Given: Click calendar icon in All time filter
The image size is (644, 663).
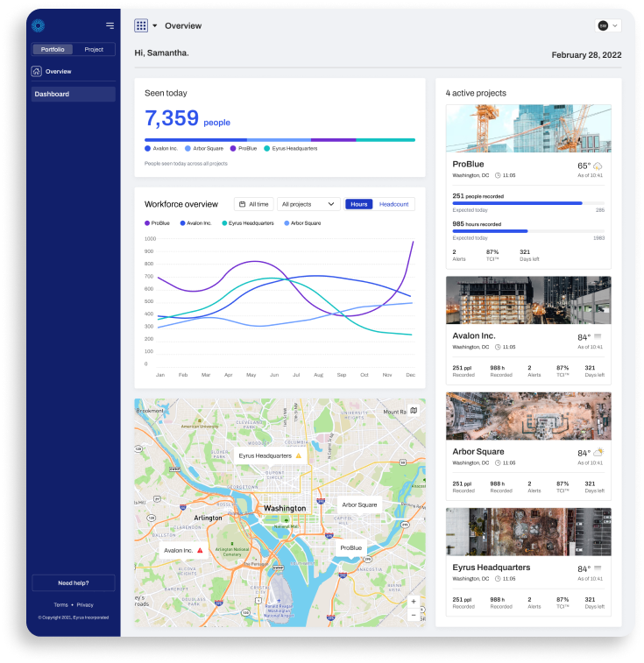Looking at the screenshot, I should pyautogui.click(x=243, y=204).
